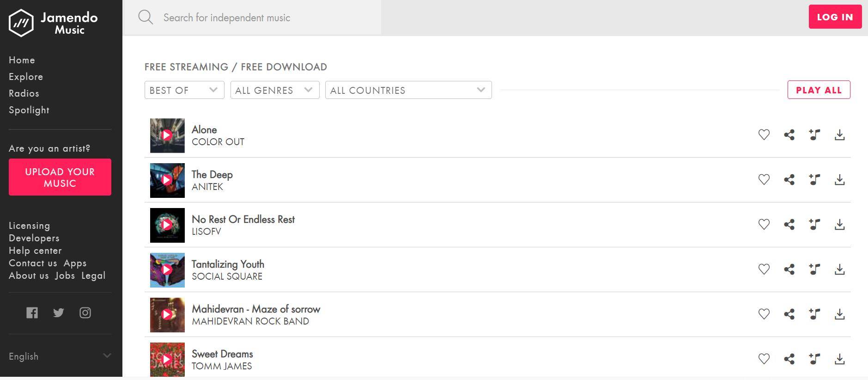Click the LOG IN button
Image resolution: width=868 pixels, height=380 pixels.
835,17
